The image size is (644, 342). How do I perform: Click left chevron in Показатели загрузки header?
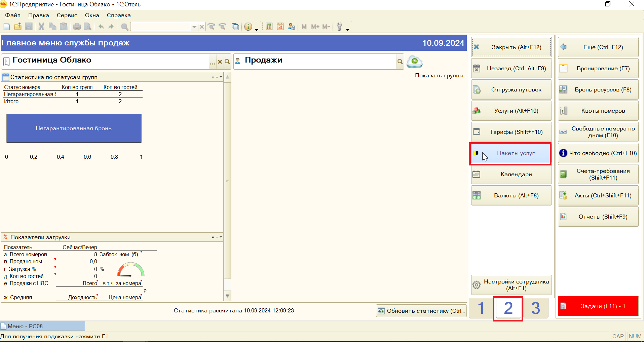pyautogui.click(x=213, y=237)
